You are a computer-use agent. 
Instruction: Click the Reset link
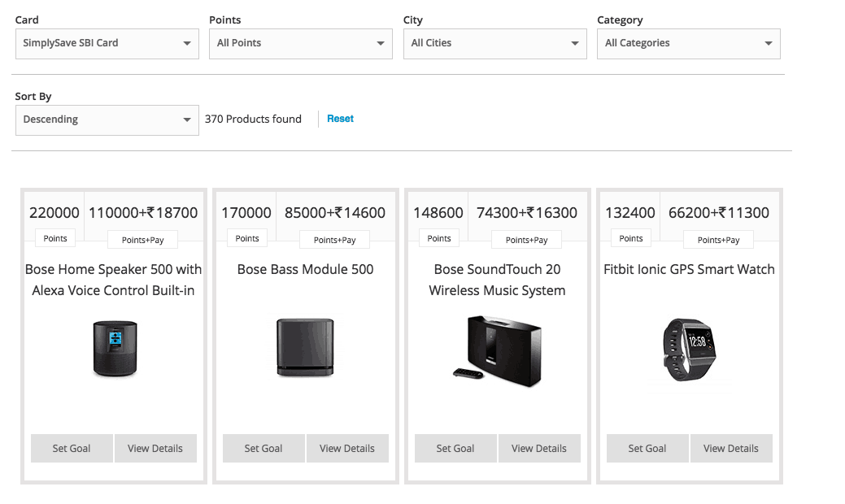point(340,119)
